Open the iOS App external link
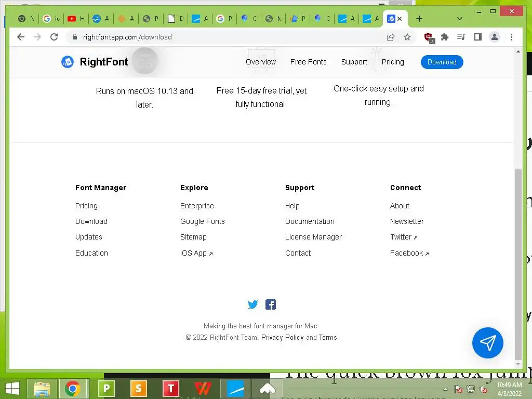The image size is (532, 399). 196,253
